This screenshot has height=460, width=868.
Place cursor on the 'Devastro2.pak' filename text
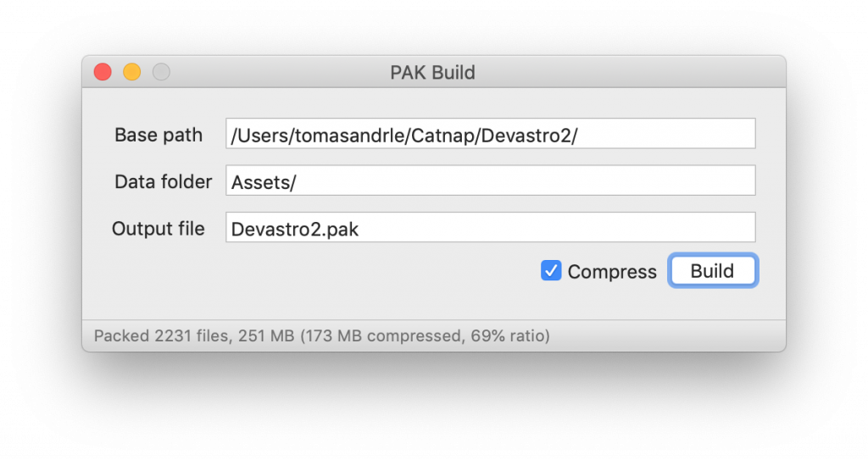[294, 230]
